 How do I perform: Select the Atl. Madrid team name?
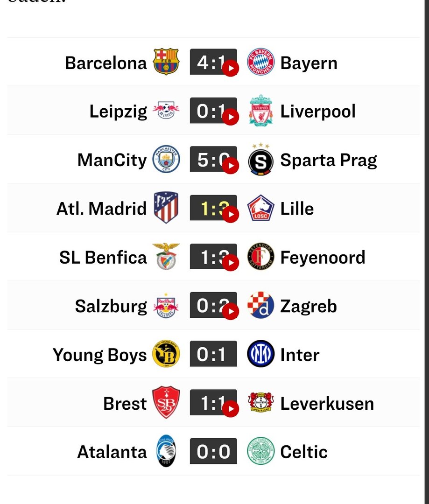click(x=101, y=209)
